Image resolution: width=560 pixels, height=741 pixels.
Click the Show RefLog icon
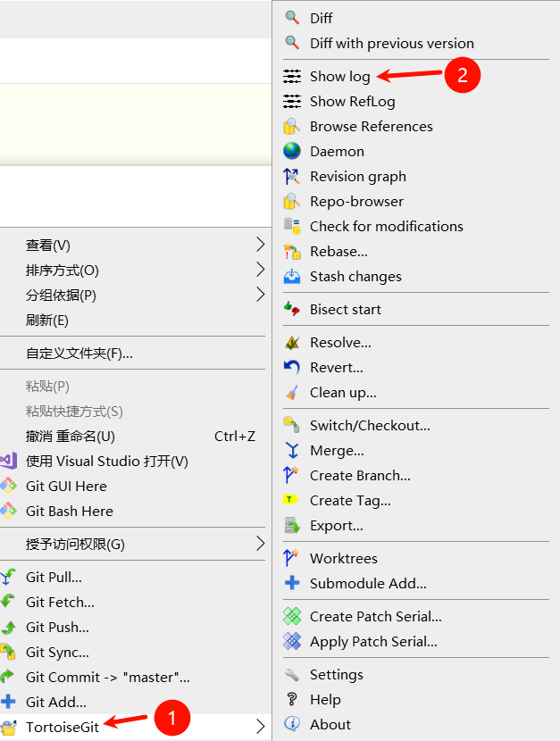tap(292, 101)
